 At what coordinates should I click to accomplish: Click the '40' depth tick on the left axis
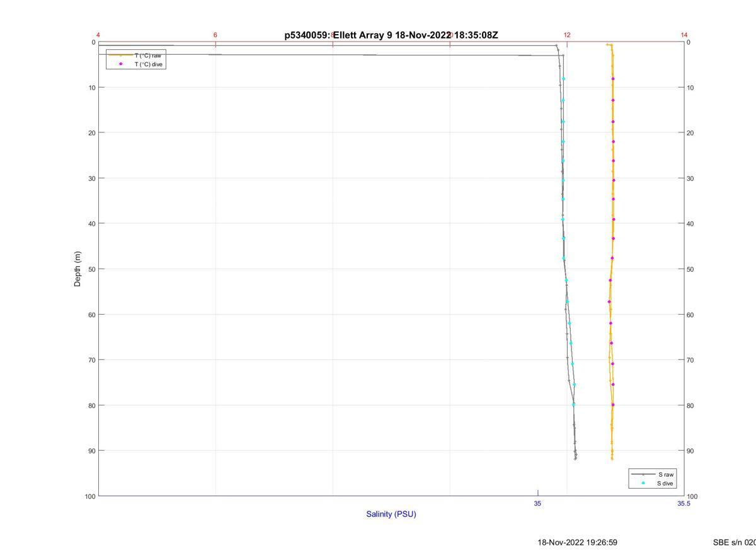click(x=92, y=224)
